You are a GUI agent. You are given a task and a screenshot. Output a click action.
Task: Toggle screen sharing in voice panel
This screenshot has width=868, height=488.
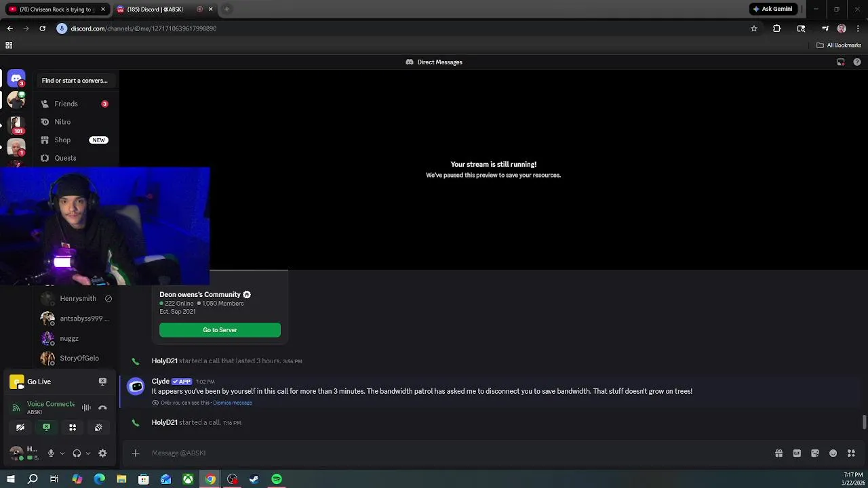[x=46, y=428]
